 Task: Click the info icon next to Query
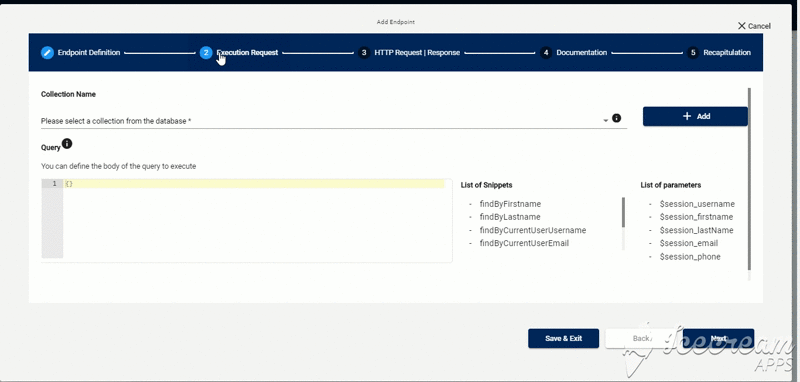tap(67, 143)
